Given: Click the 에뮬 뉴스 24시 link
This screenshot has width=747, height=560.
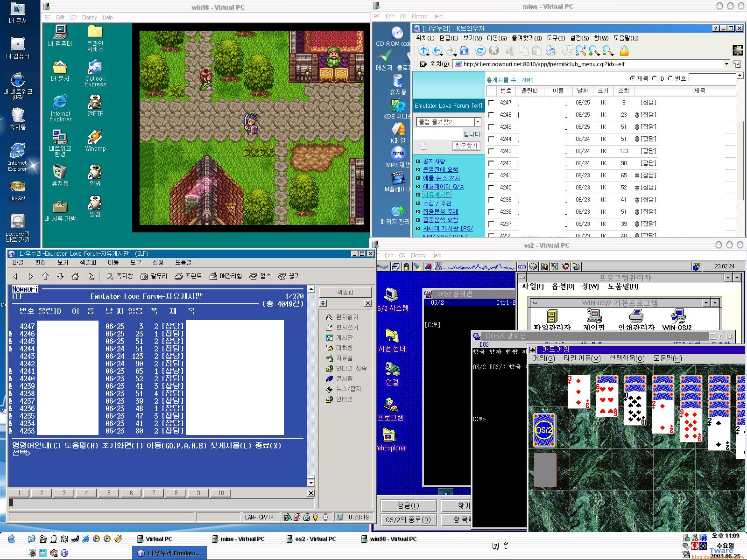Looking at the screenshot, I should point(441,178).
